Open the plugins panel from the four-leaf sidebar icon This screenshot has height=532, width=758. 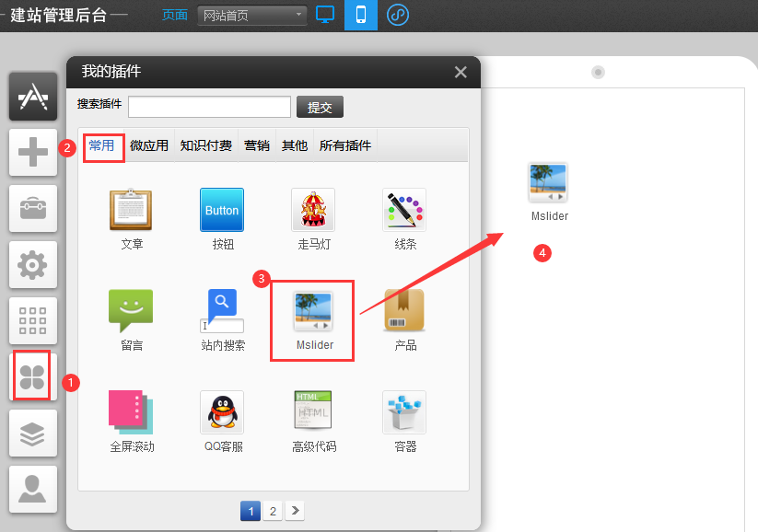pos(32,376)
